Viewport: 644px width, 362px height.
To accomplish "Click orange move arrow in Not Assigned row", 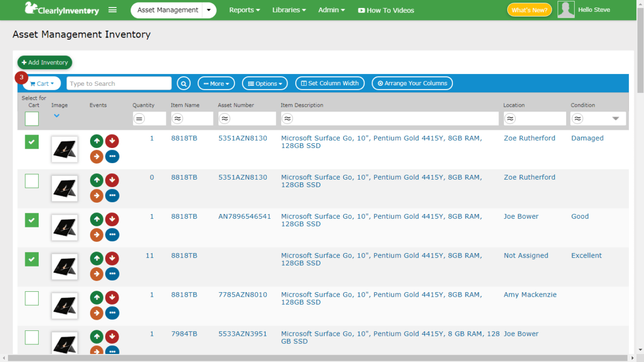I will (x=97, y=274).
